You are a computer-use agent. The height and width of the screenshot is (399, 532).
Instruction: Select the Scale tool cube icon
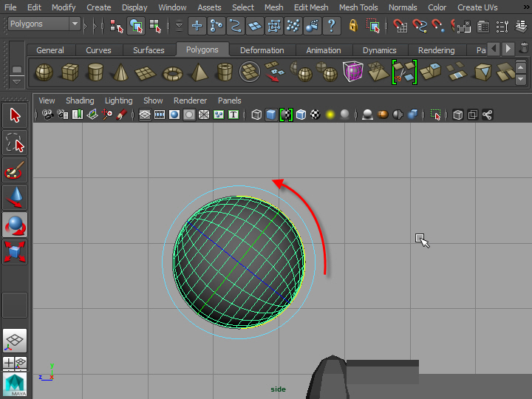click(15, 252)
